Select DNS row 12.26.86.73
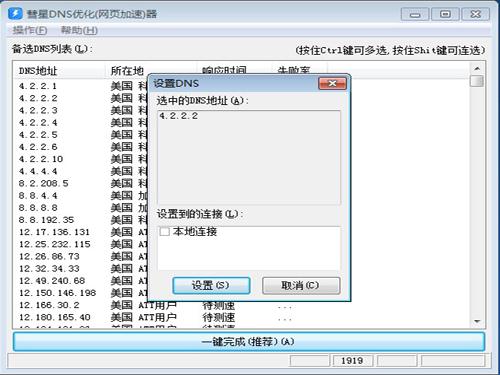 49,256
